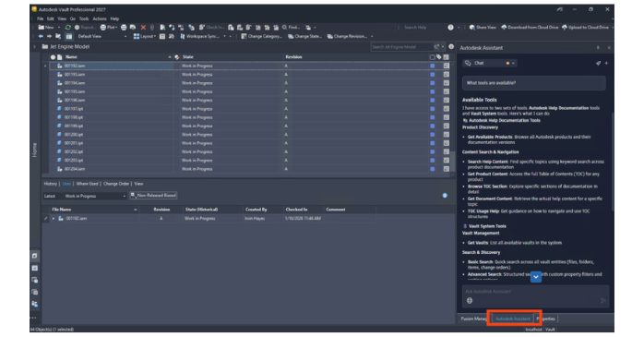Click the three-dots overflow in left sidebar

[x=33, y=318]
